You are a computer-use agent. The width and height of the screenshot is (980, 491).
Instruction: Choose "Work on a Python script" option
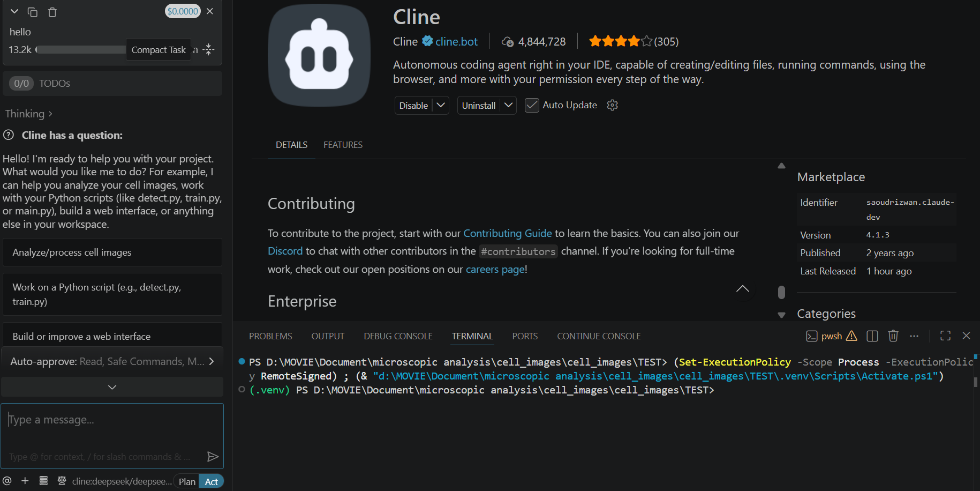(112, 294)
